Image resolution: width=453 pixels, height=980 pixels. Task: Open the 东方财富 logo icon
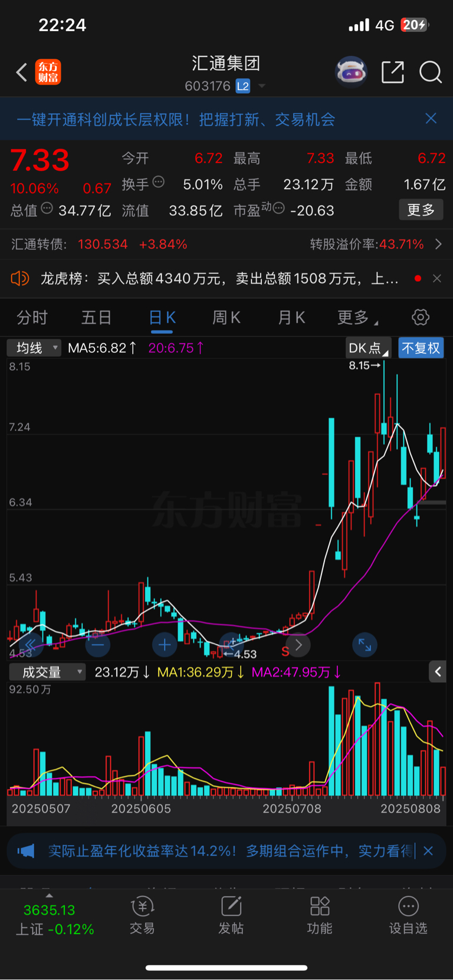tap(48, 72)
